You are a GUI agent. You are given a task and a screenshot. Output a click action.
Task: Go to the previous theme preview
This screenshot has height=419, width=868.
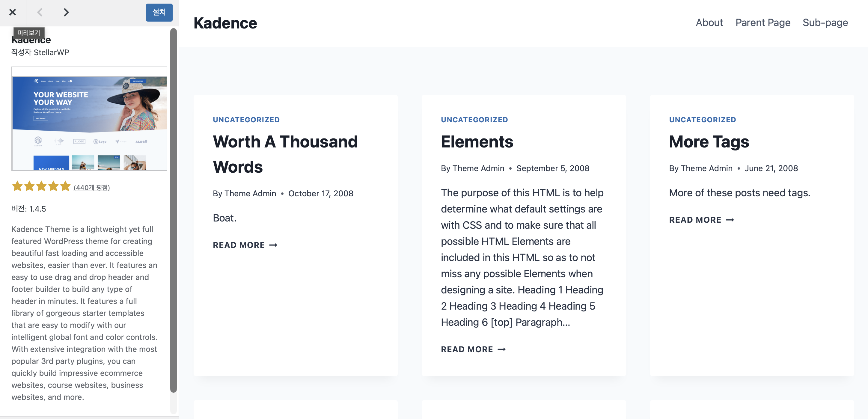click(40, 13)
